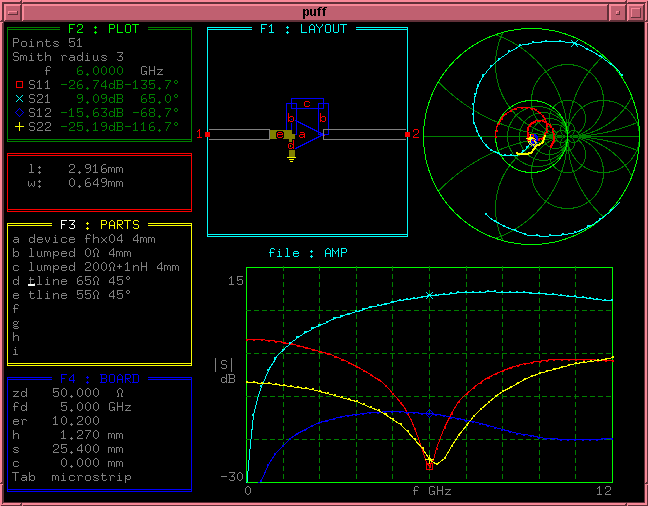
Task: Click the file : AMP label
Action: click(x=307, y=253)
